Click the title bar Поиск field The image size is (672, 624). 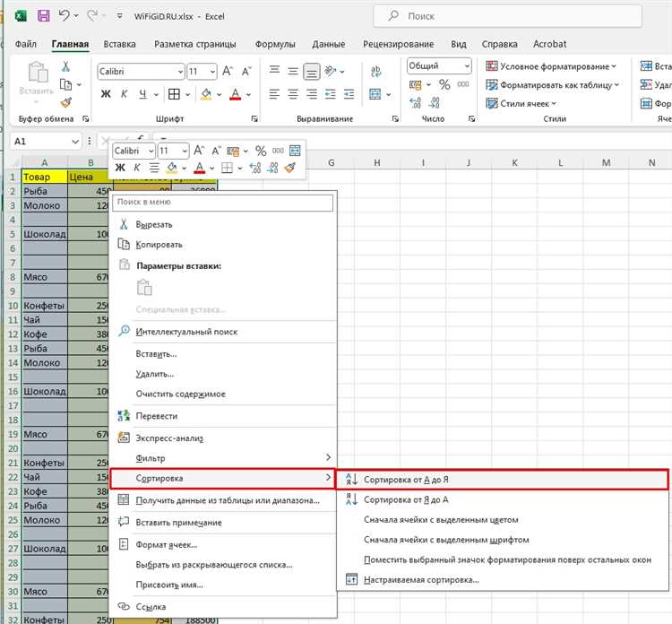[507, 16]
